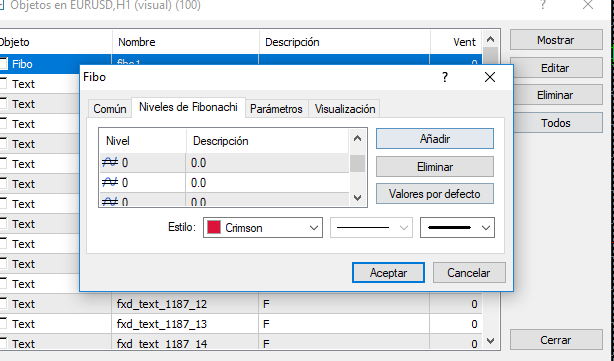Confirm with the Aceptar button
This screenshot has width=614, height=361.
(x=388, y=273)
